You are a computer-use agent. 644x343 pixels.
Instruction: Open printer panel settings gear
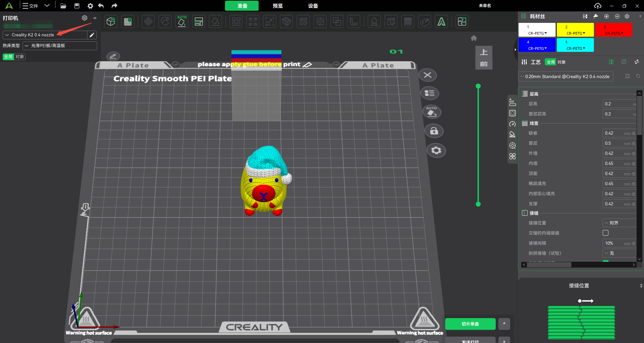pos(85,18)
